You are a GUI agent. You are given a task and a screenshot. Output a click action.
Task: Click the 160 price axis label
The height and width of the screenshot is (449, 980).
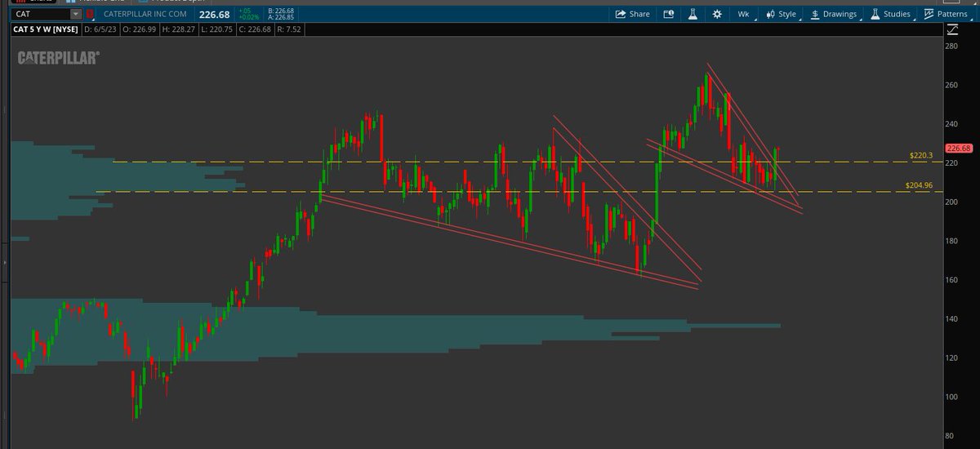(x=951, y=280)
